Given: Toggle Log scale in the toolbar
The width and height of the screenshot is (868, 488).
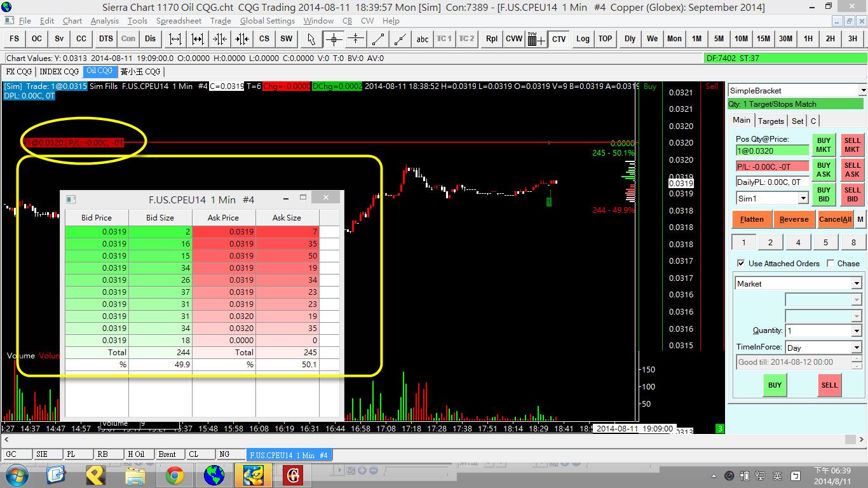Looking at the screenshot, I should 583,39.
